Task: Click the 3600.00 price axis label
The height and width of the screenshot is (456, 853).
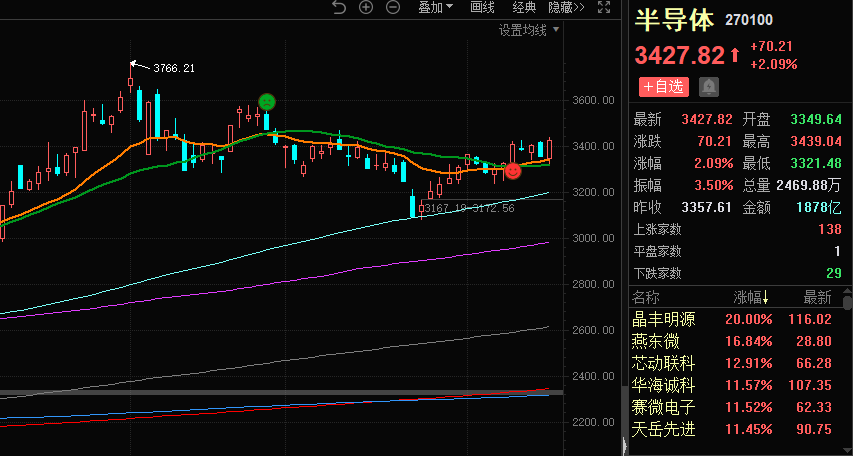Action: pyautogui.click(x=593, y=101)
